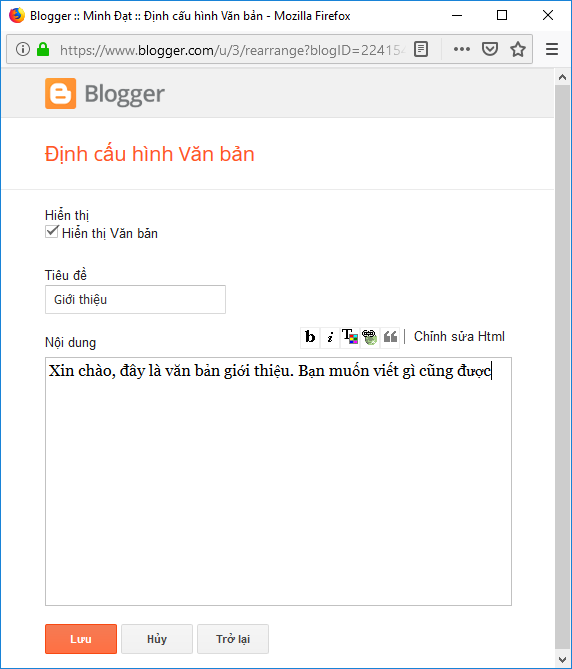Screen dimensions: 572x669
Task: Click the Trở lại back button
Action: coord(233,639)
